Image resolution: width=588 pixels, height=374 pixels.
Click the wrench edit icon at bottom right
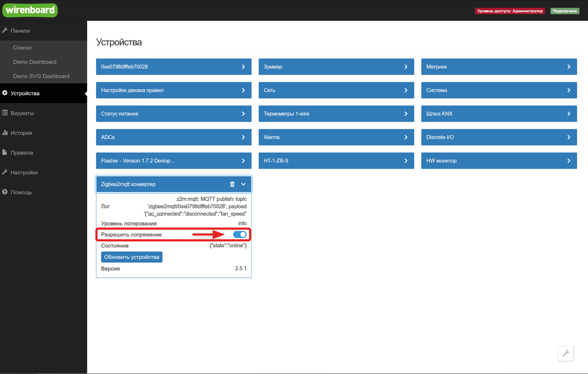pyautogui.click(x=566, y=354)
